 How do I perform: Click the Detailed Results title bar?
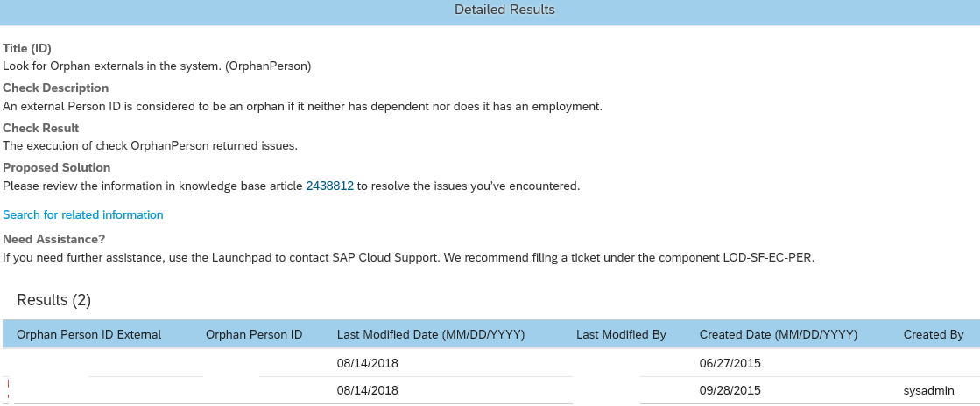coord(490,10)
